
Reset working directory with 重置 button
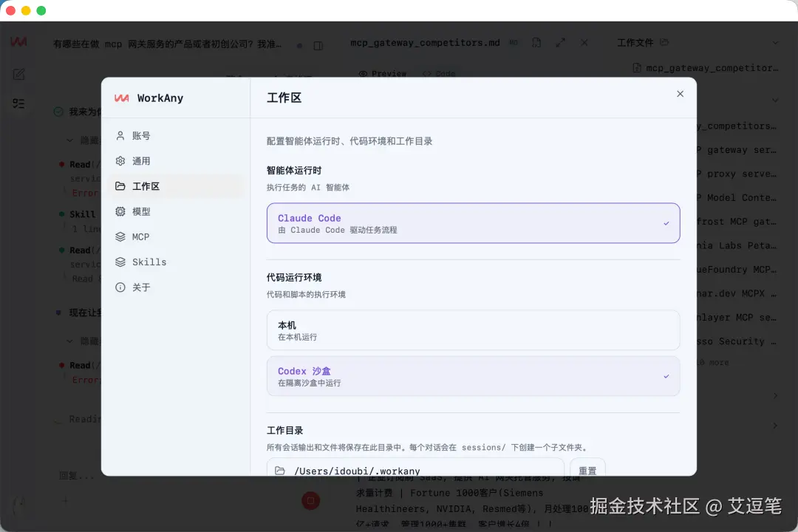pyautogui.click(x=587, y=468)
